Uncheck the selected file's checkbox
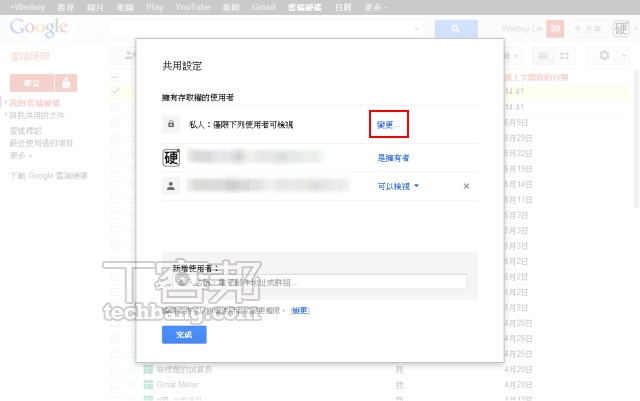Viewport: 640px width, 401px height. [x=116, y=92]
